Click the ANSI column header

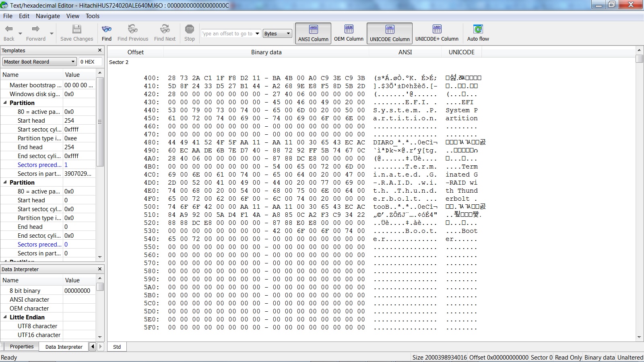click(x=405, y=52)
